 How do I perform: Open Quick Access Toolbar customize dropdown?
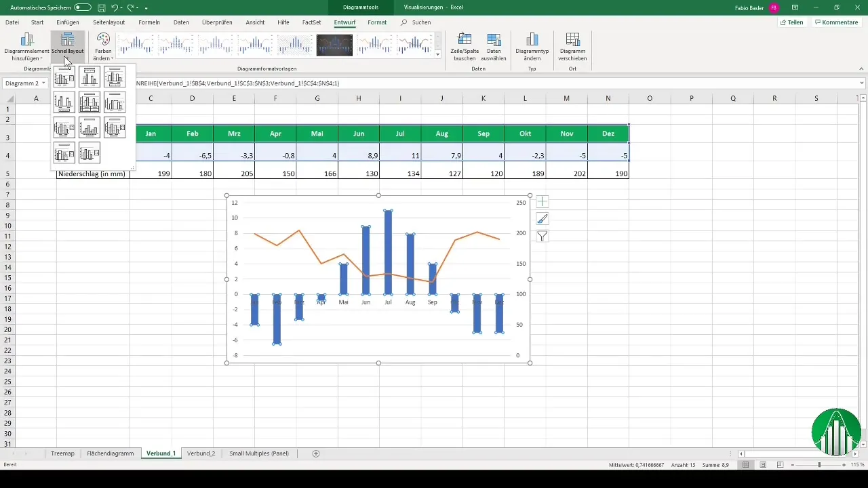click(146, 7)
